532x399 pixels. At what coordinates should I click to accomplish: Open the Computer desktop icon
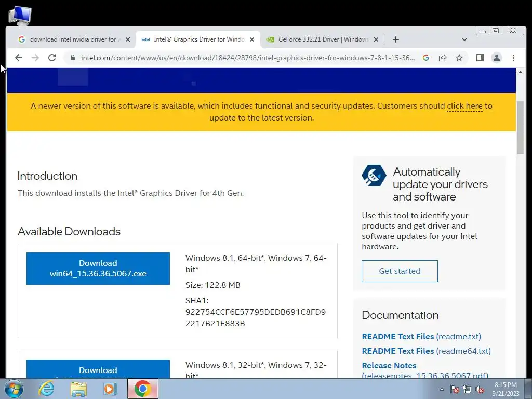(20, 15)
